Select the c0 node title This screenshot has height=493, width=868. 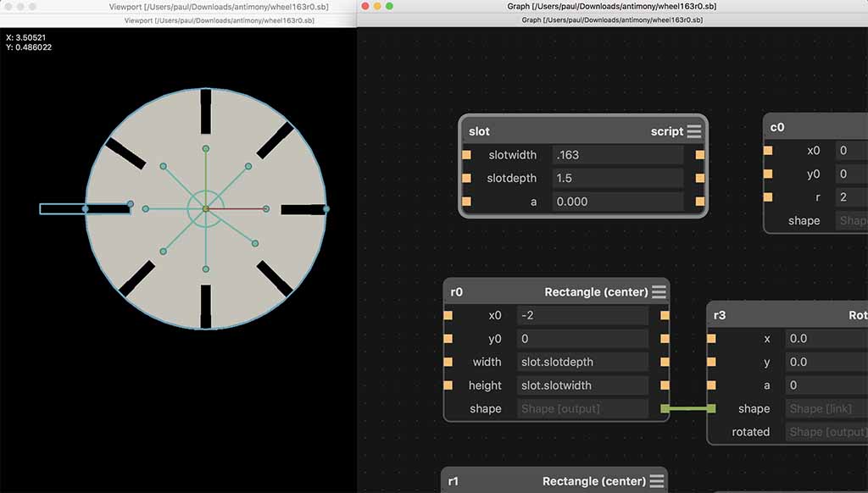[x=776, y=127]
